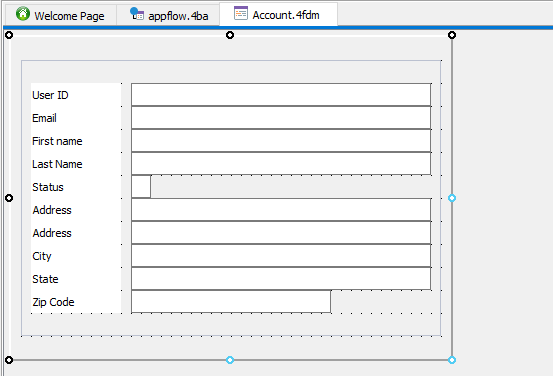The height and width of the screenshot is (376, 553).
Task: Select the small Status field box
Action: pos(141,187)
